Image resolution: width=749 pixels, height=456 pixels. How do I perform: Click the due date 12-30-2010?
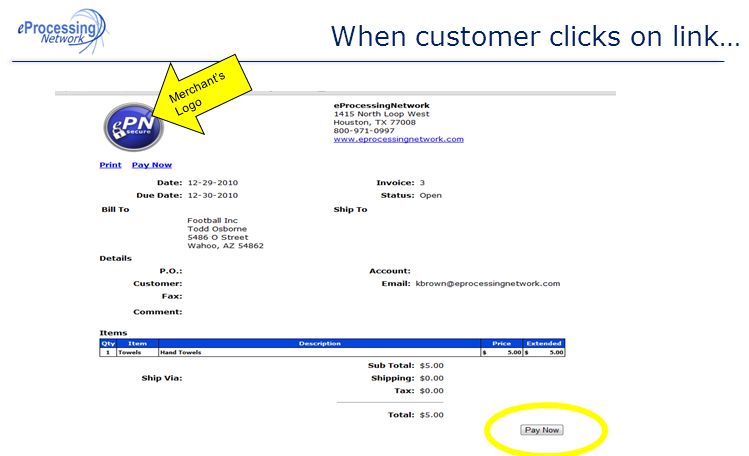213,195
